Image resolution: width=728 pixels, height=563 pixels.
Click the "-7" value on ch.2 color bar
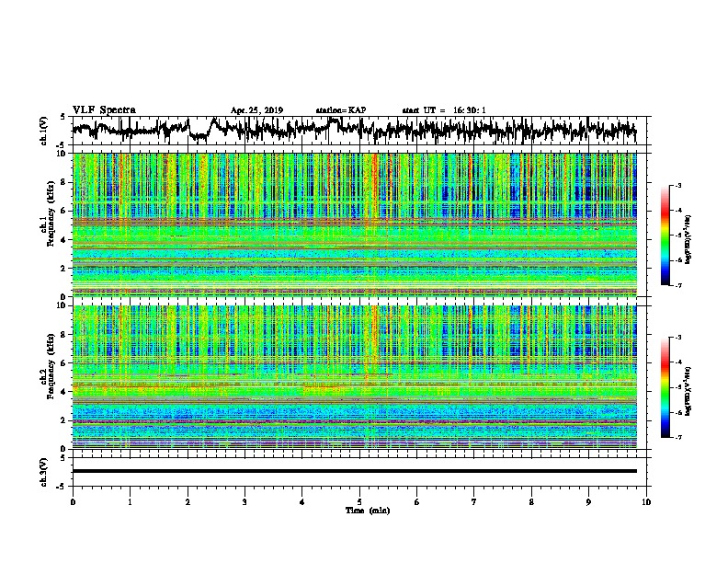point(677,437)
